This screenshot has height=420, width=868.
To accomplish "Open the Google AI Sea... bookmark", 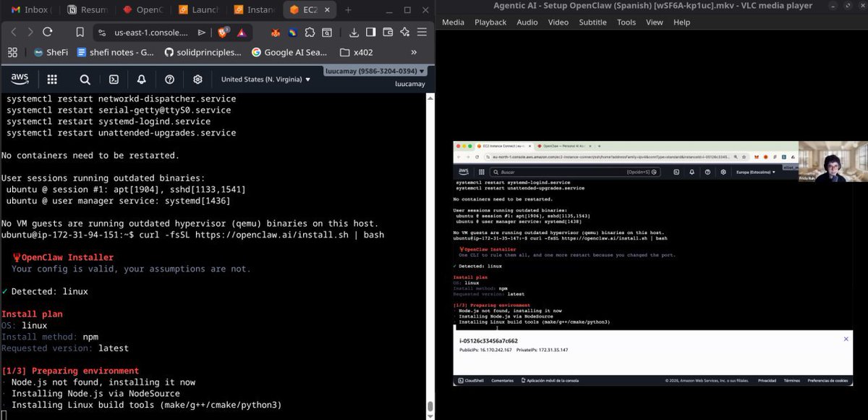I will coord(289,52).
